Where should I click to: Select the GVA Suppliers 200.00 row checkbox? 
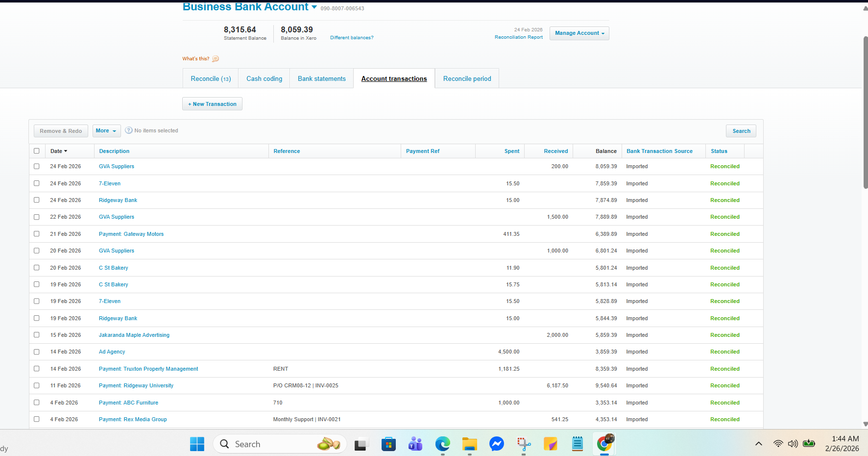click(x=37, y=166)
